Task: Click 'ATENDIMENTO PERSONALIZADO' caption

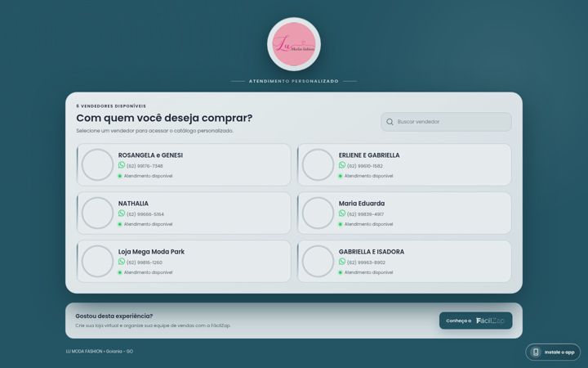Action: (294, 81)
